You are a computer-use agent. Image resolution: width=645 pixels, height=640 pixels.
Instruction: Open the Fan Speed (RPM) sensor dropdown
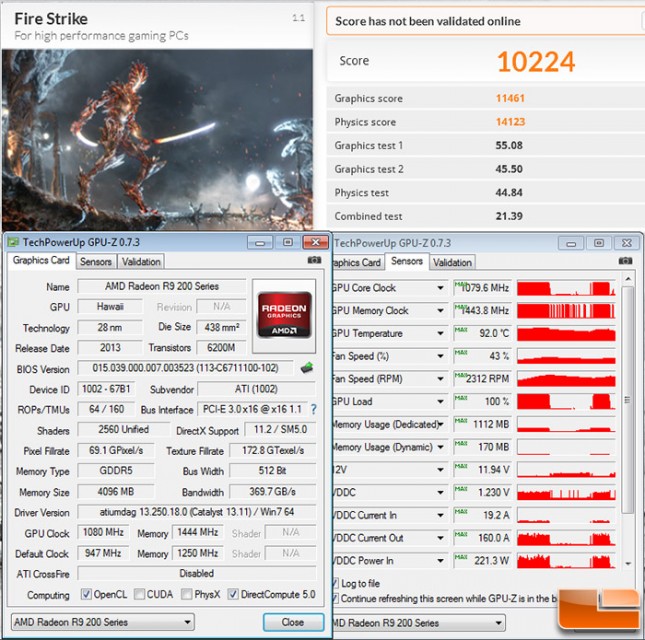[440, 379]
